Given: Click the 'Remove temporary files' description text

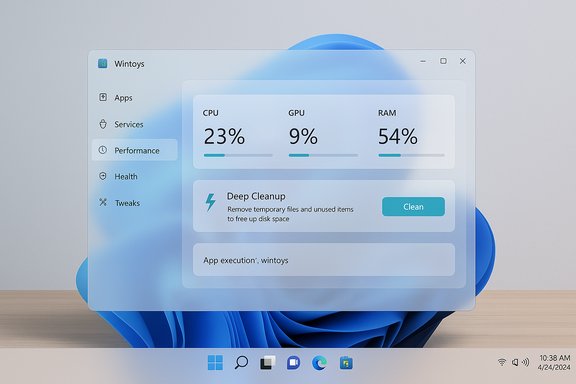Looking at the screenshot, I should (290, 214).
